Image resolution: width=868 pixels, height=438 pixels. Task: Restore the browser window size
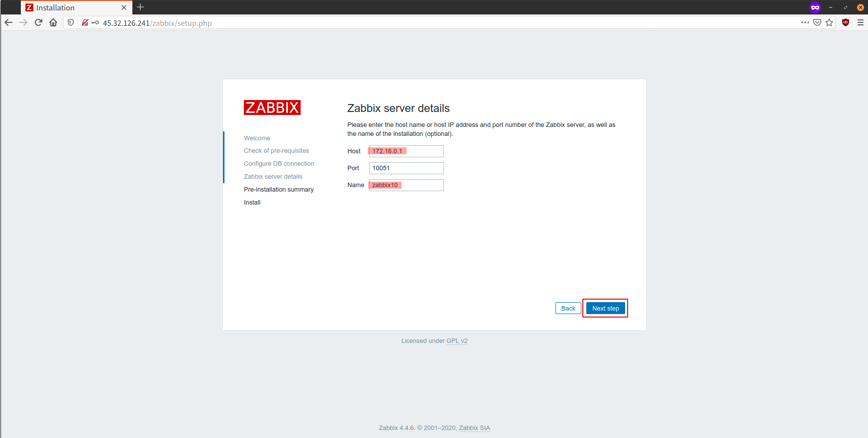point(846,7)
